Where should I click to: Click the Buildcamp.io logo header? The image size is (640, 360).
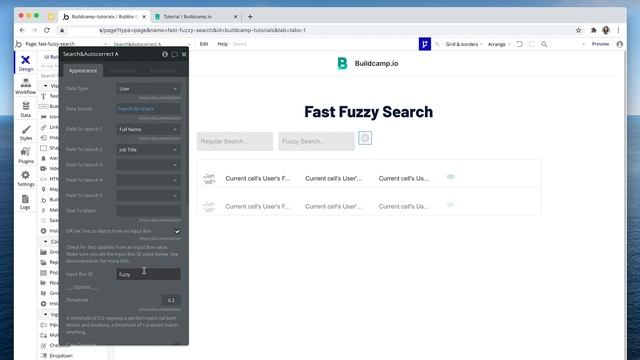pos(368,63)
